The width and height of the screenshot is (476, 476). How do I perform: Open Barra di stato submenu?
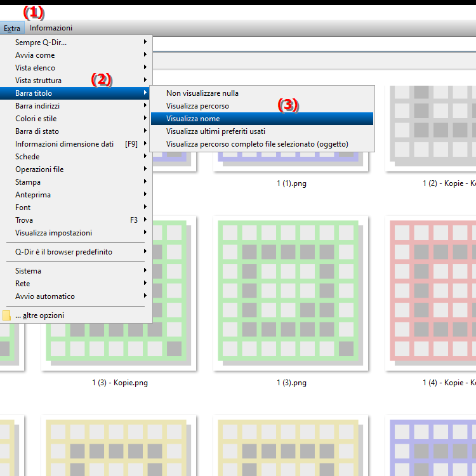coord(76,131)
